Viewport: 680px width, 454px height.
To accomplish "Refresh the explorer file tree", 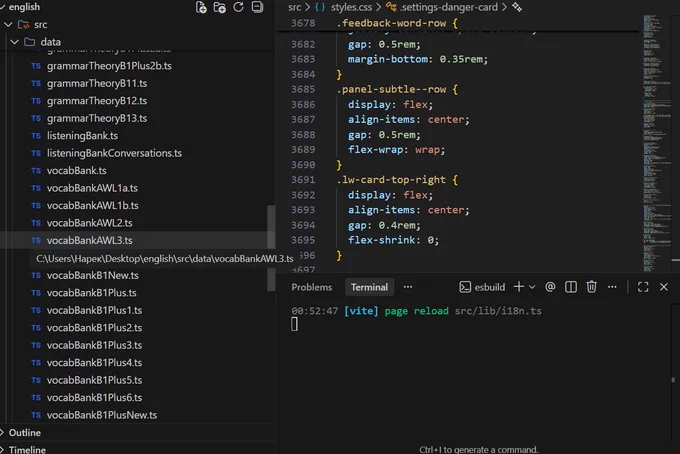I will pyautogui.click(x=238, y=7).
